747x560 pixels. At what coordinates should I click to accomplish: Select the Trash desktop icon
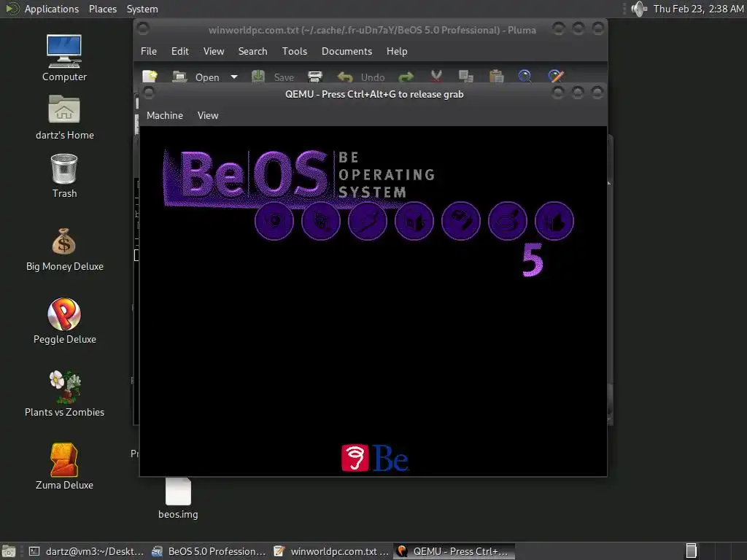coord(64,176)
